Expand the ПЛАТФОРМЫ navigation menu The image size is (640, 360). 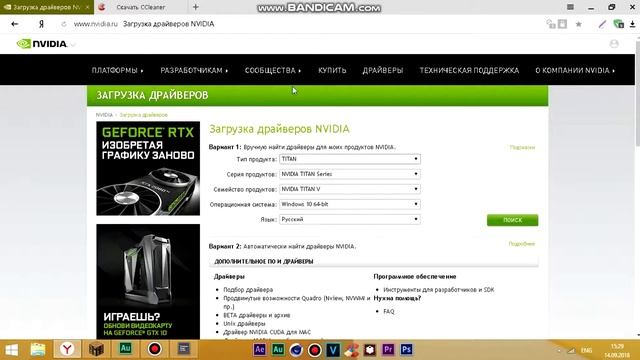tap(118, 70)
